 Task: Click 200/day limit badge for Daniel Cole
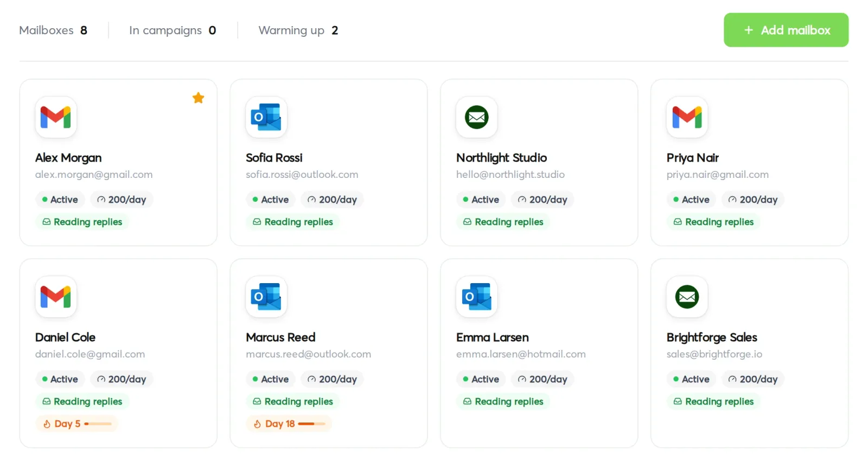tap(122, 379)
